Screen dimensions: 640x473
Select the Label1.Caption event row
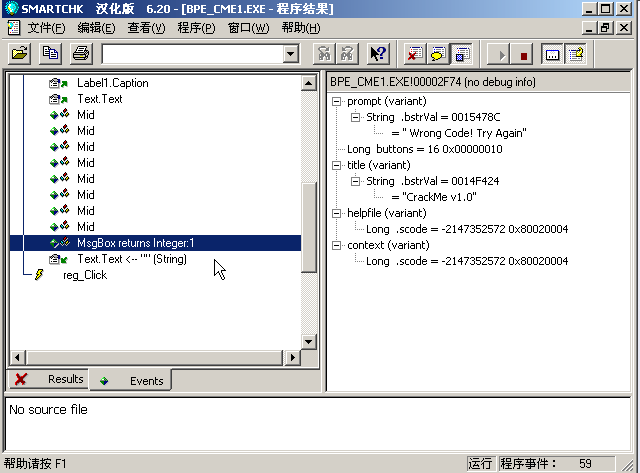(x=113, y=83)
